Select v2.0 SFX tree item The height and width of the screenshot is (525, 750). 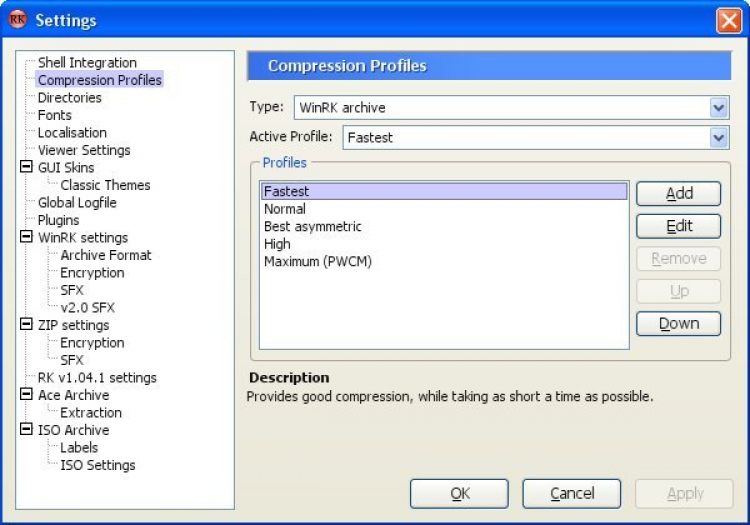pyautogui.click(x=88, y=307)
